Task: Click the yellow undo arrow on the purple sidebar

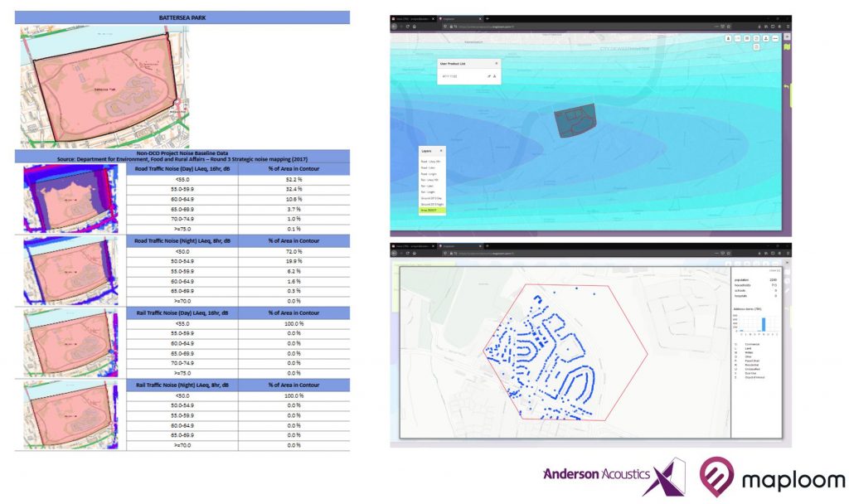Action: point(787,86)
